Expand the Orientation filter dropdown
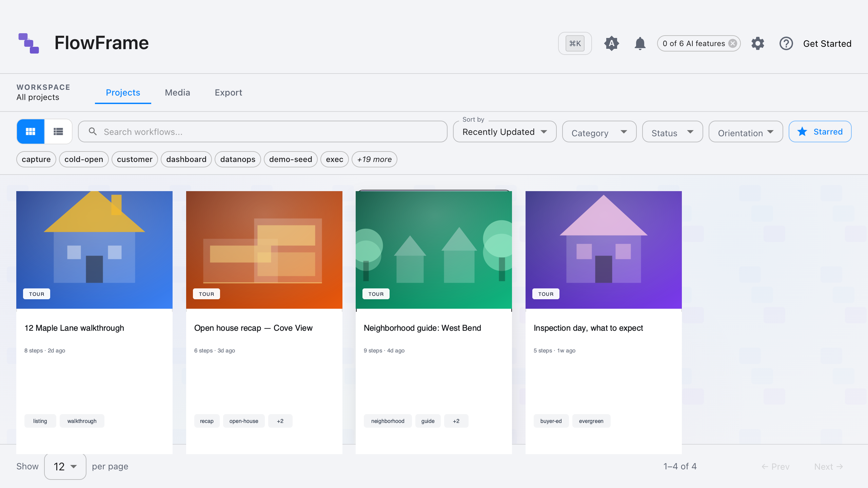Screen dimensions: 868x488 point(746,131)
